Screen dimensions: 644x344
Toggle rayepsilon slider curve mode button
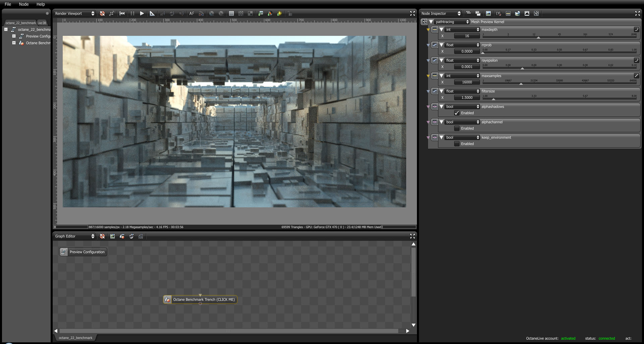click(x=636, y=60)
